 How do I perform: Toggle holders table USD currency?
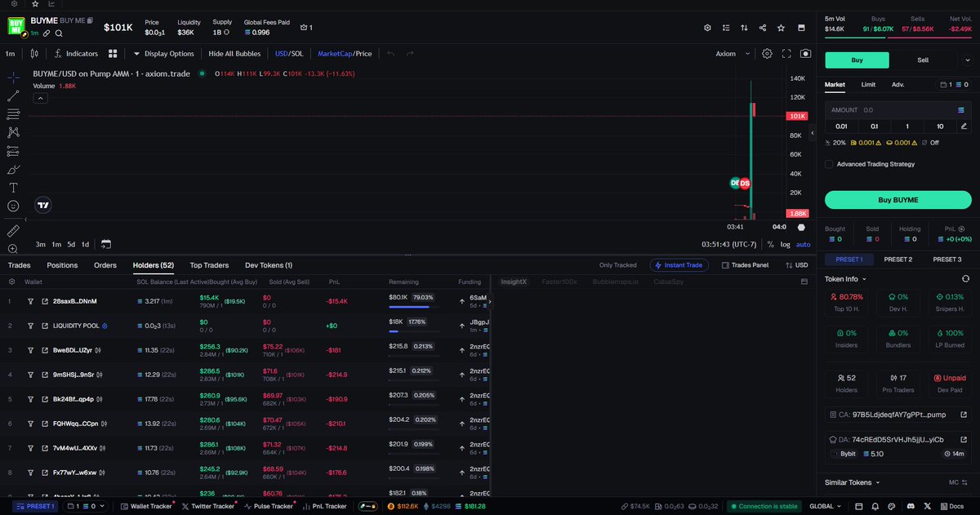pos(796,265)
